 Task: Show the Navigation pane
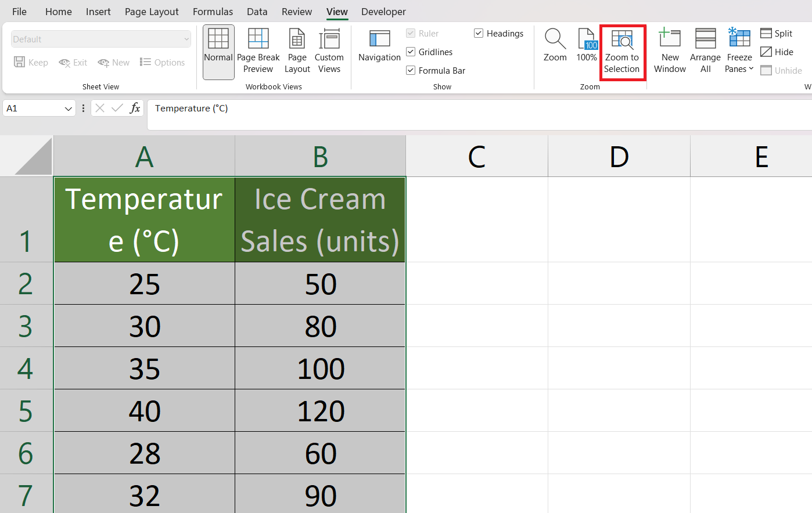point(379,46)
